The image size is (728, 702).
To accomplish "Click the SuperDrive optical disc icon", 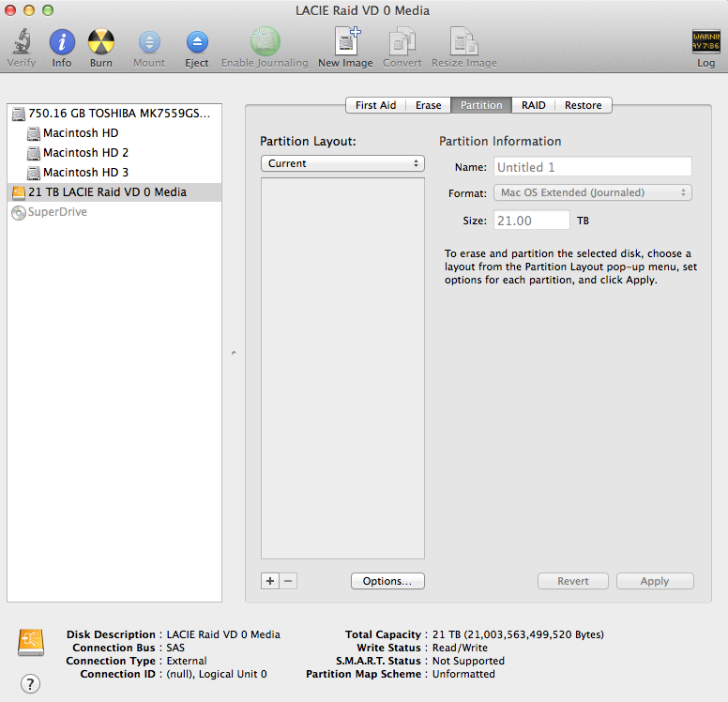I will (x=19, y=213).
